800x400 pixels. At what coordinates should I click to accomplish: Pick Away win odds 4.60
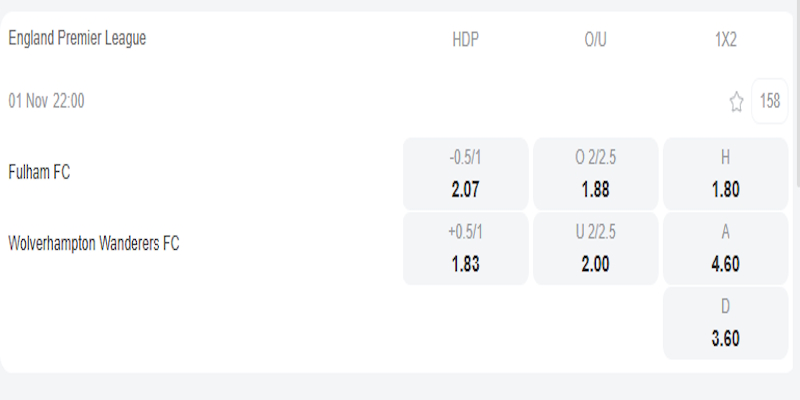click(x=726, y=247)
